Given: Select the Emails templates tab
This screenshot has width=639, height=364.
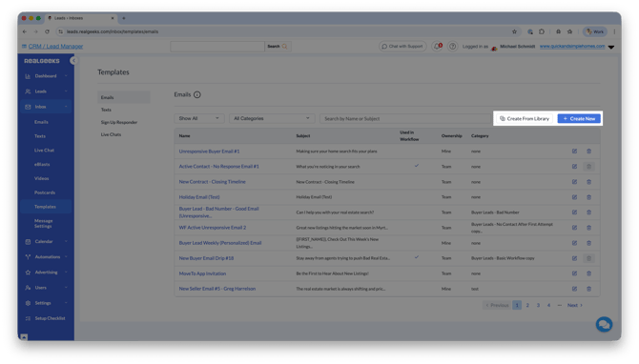Looking at the screenshot, I should pyautogui.click(x=123, y=97).
